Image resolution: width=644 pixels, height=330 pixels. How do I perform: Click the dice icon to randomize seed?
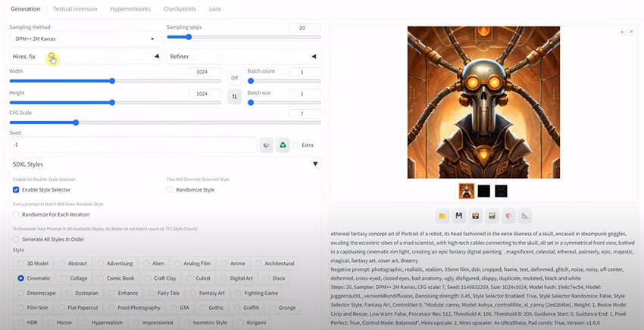pyautogui.click(x=266, y=145)
